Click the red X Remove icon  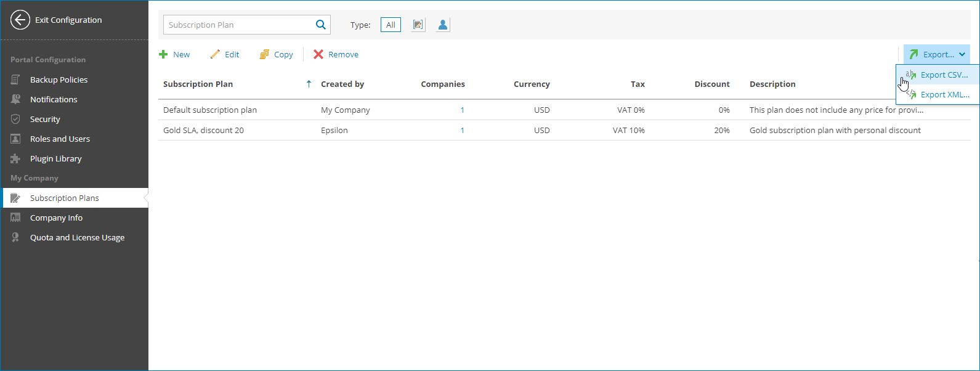[318, 54]
